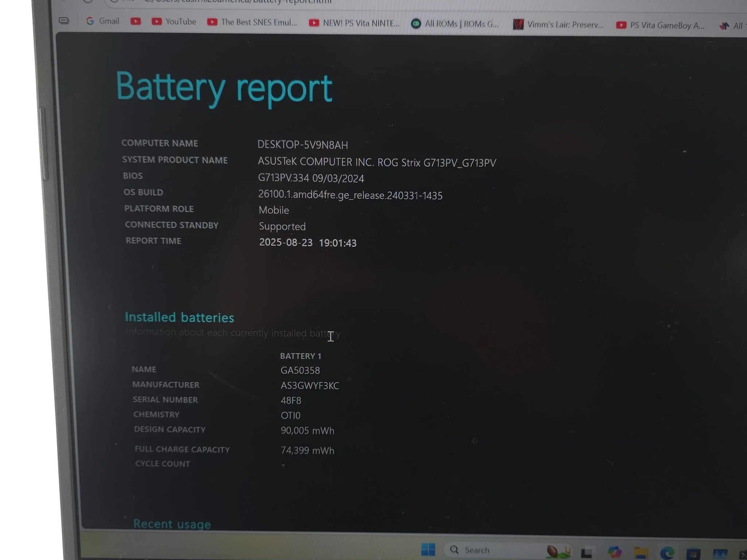The height and width of the screenshot is (560, 747).
Task: Click the BATTERY 1 column header
Action: (301, 356)
